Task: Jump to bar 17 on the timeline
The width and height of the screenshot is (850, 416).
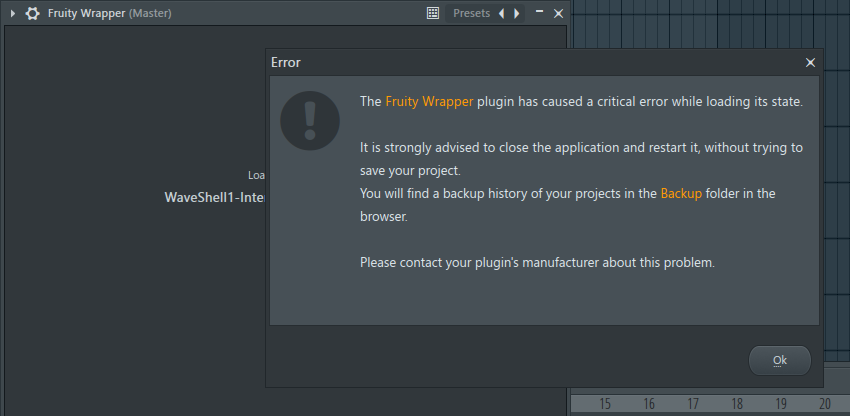Action: [x=693, y=404]
